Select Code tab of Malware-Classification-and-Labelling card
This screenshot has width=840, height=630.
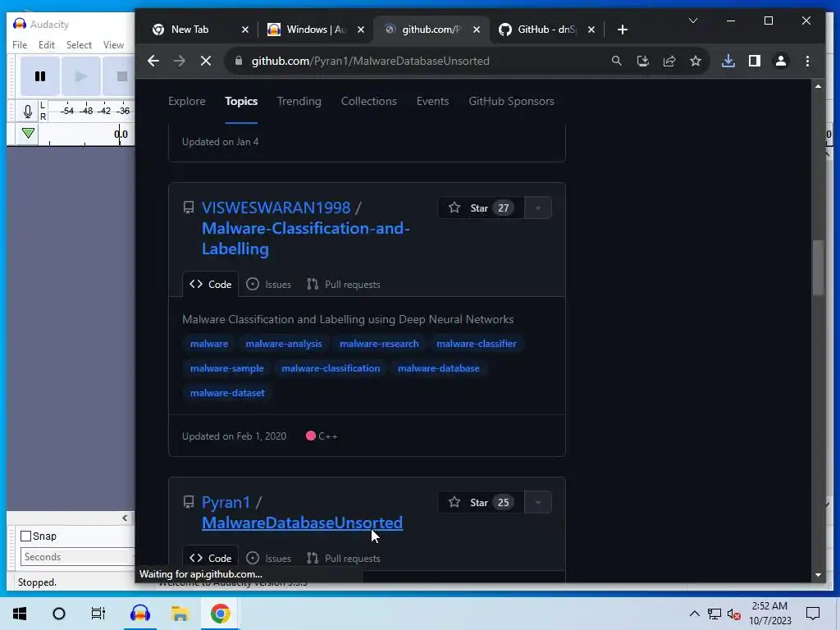211,285
